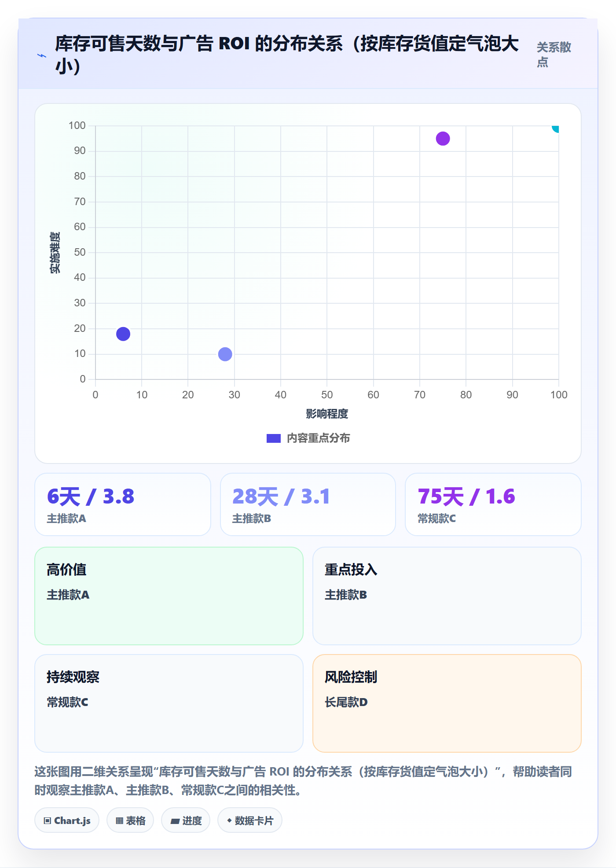Viewport: 616px width, 868px height.
Task: Click 主推款B text in 重点投入 card
Action: pos(346,595)
